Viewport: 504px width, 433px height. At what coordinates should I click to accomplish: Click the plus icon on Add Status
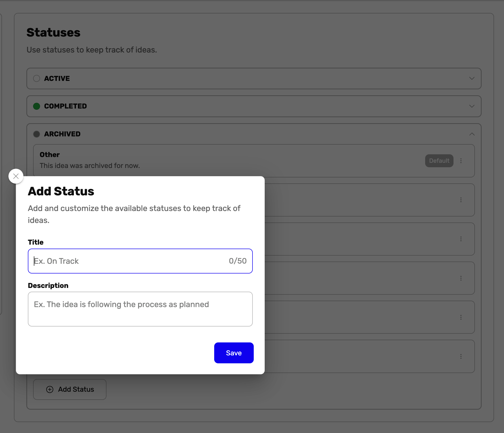tap(50, 389)
